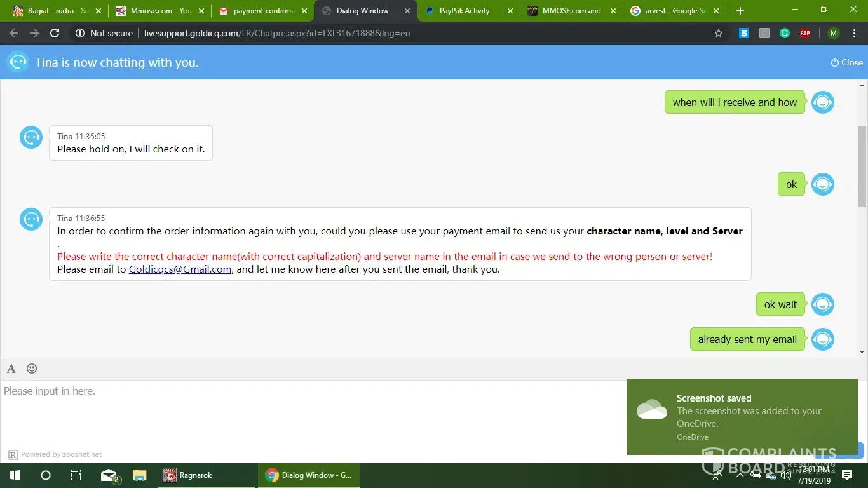Bookmark this page with the star icon
Screen dimensions: 868x488
click(x=719, y=33)
